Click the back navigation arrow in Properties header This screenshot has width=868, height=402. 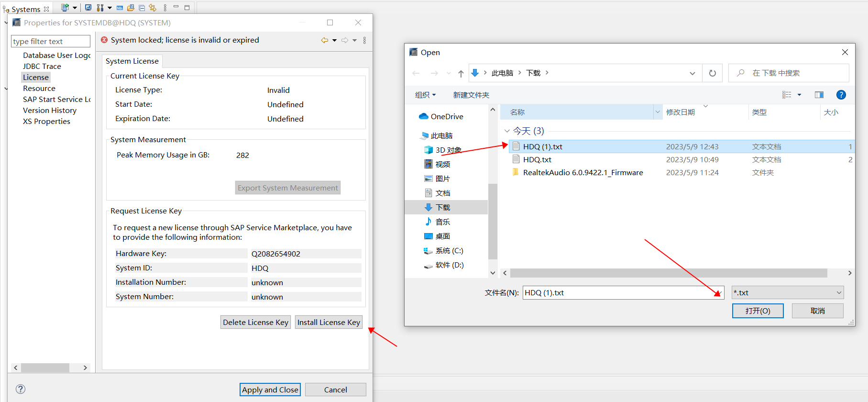pos(325,40)
